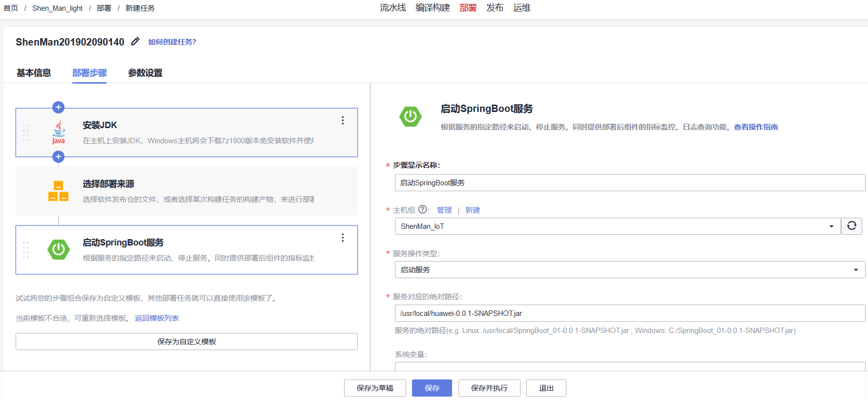The image size is (868, 400).
Task: Add a step above 安装JDK
Action: tap(58, 107)
